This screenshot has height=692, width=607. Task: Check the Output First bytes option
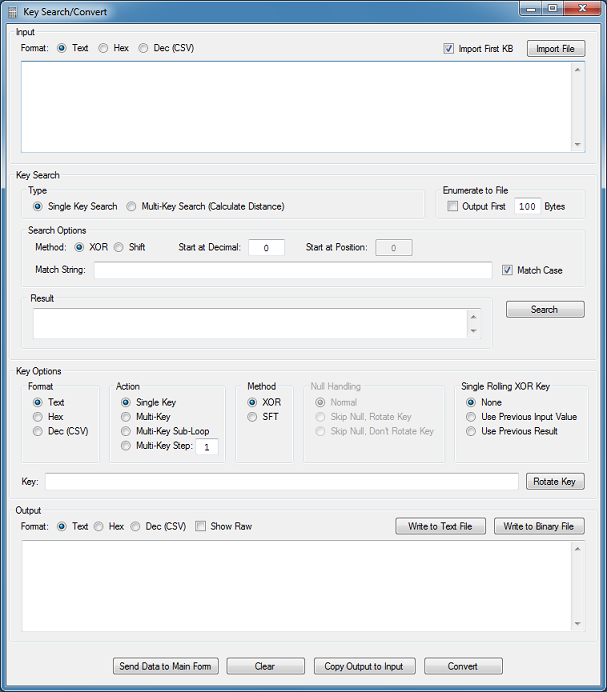click(x=454, y=206)
